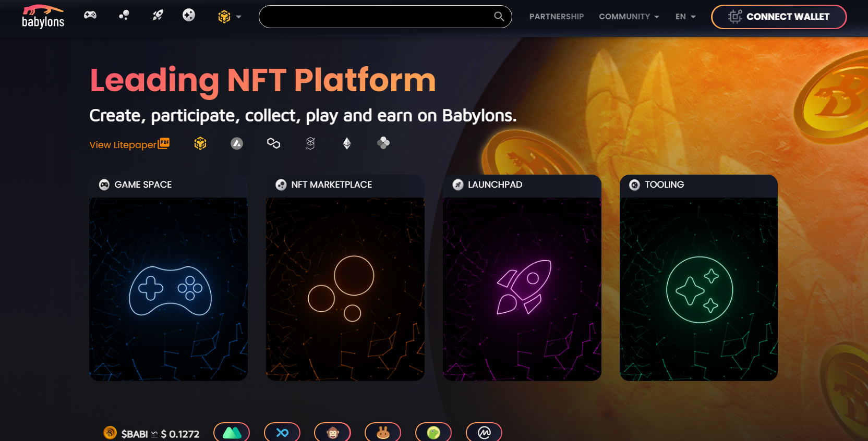Open the MEXC green mountains exchange button
The height and width of the screenshot is (441, 868).
[x=232, y=433]
